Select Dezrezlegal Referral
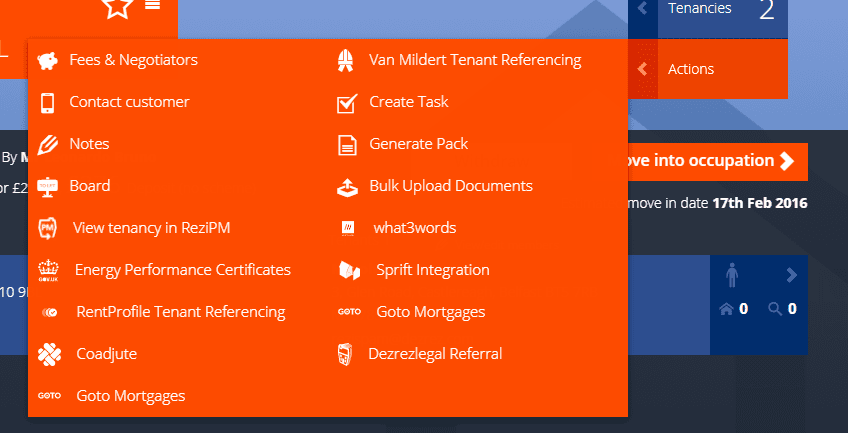This screenshot has height=433, width=848. click(x=435, y=354)
